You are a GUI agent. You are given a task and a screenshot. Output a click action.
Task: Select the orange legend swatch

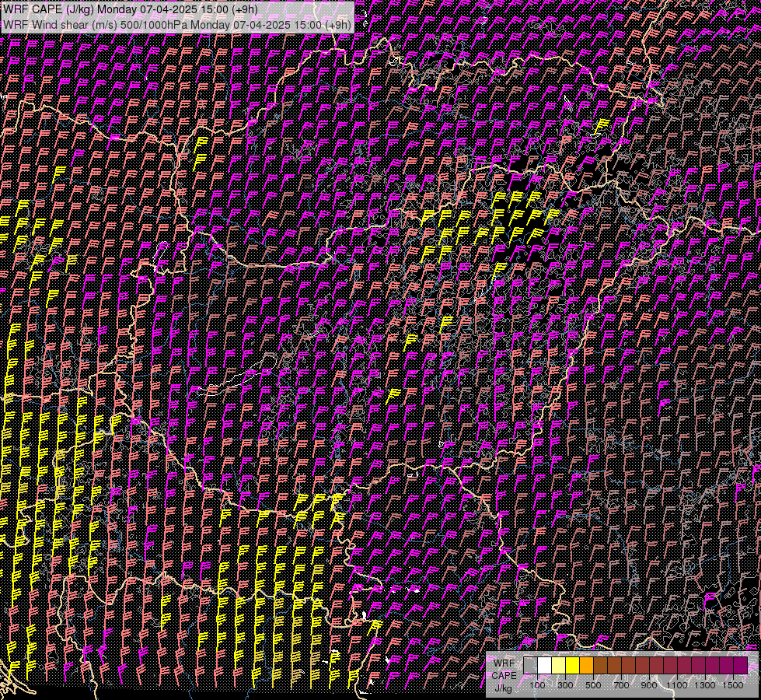click(586, 665)
